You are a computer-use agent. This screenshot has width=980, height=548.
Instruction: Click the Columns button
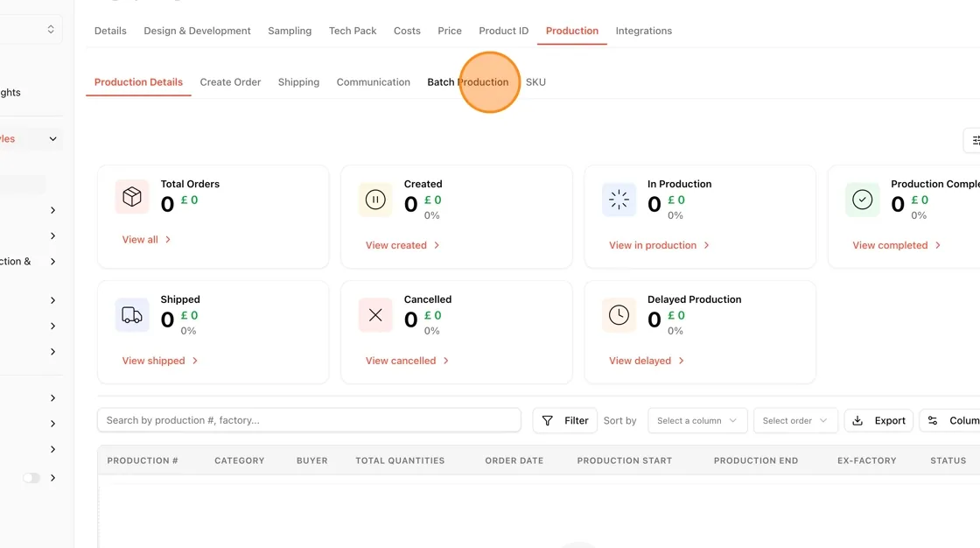(951, 420)
